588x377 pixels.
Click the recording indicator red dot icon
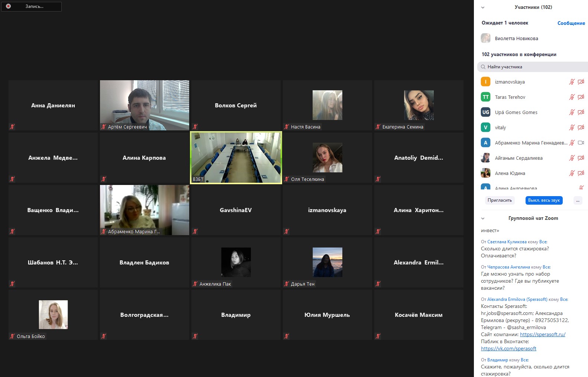(8, 6)
